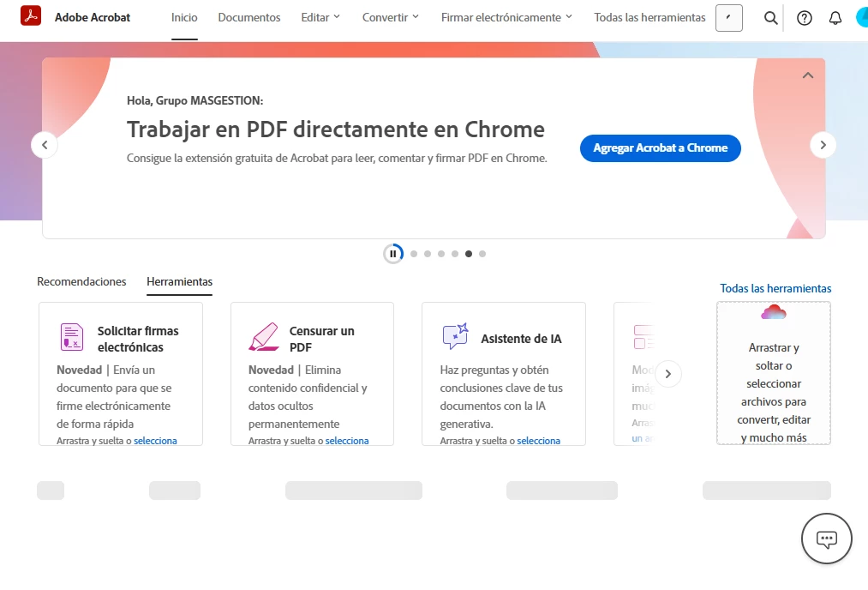The width and height of the screenshot is (868, 590).
Task: Go to the next banner slide
Action: tap(823, 145)
